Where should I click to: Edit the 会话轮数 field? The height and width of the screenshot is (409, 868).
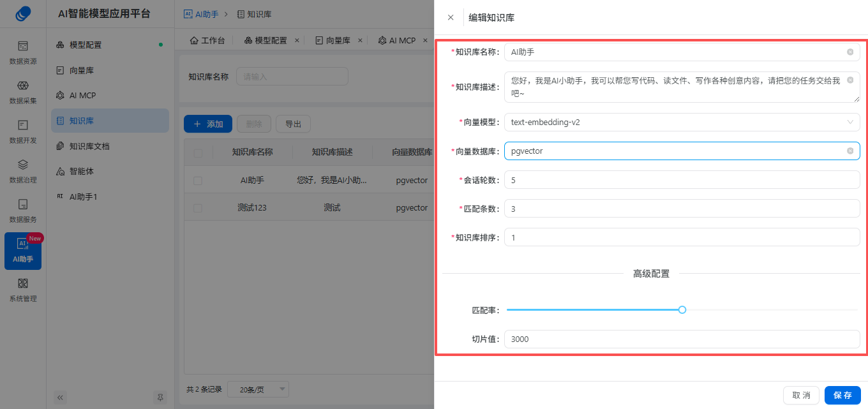pos(682,180)
